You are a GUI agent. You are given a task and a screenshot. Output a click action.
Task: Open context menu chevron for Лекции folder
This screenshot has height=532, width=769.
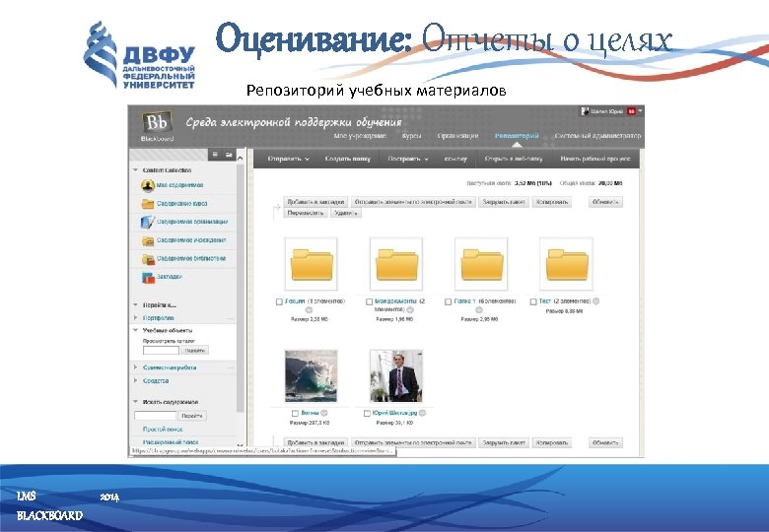coord(309,309)
